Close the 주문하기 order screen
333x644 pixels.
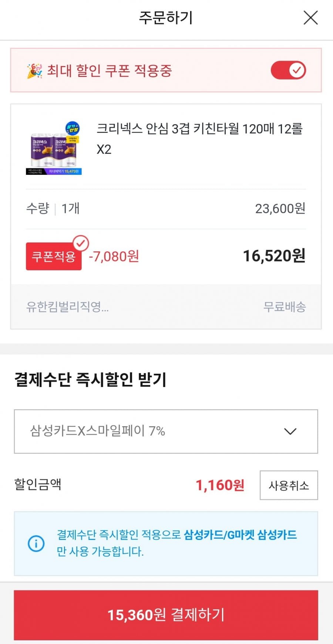pyautogui.click(x=310, y=17)
